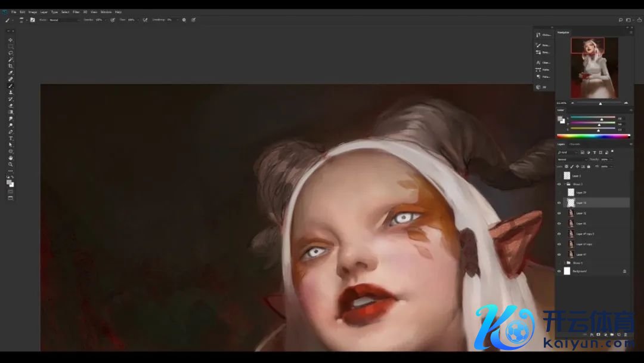Image resolution: width=644 pixels, height=363 pixels.
Task: Open the Filter menu
Action: [76, 12]
